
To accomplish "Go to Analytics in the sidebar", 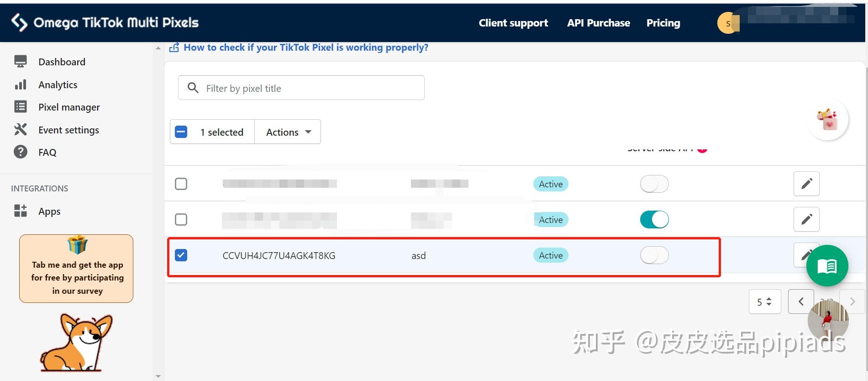I will 58,85.
